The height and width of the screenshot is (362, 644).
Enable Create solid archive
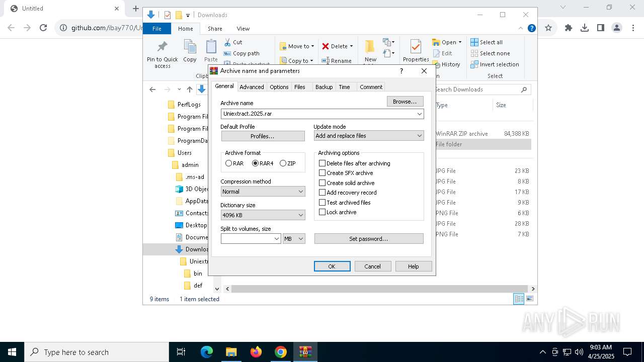[x=347, y=183]
